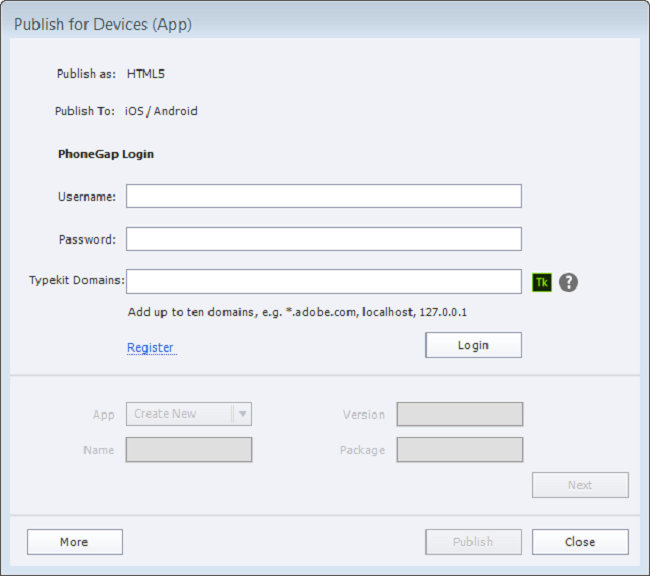Select the Package input field
The width and height of the screenshot is (650, 576).
pos(459,450)
